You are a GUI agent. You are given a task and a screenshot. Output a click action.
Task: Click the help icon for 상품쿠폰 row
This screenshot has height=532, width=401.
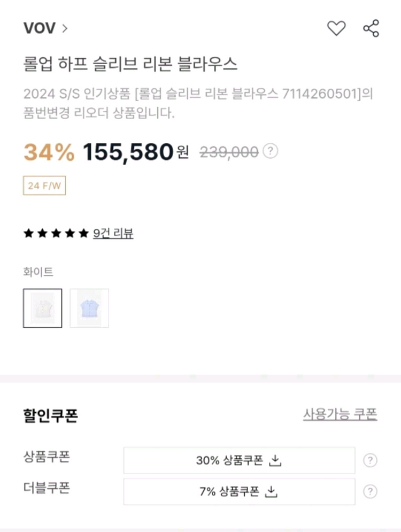click(370, 460)
